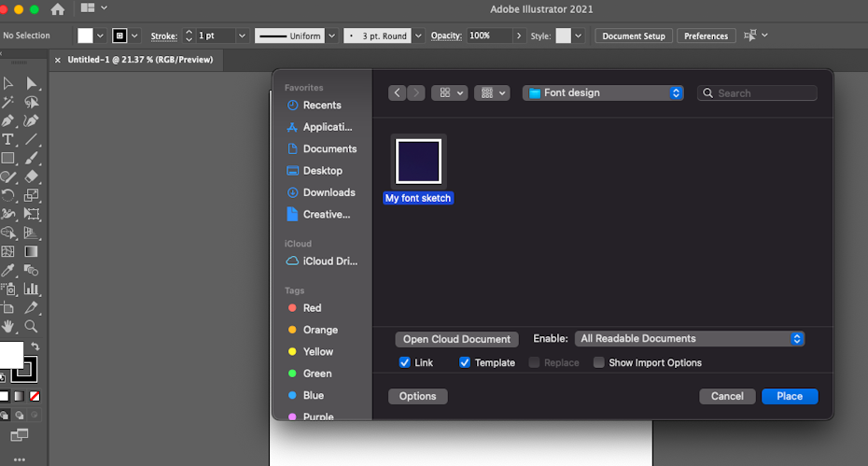Open Downloads in the Favorites sidebar
The width and height of the screenshot is (868, 466).
point(329,192)
